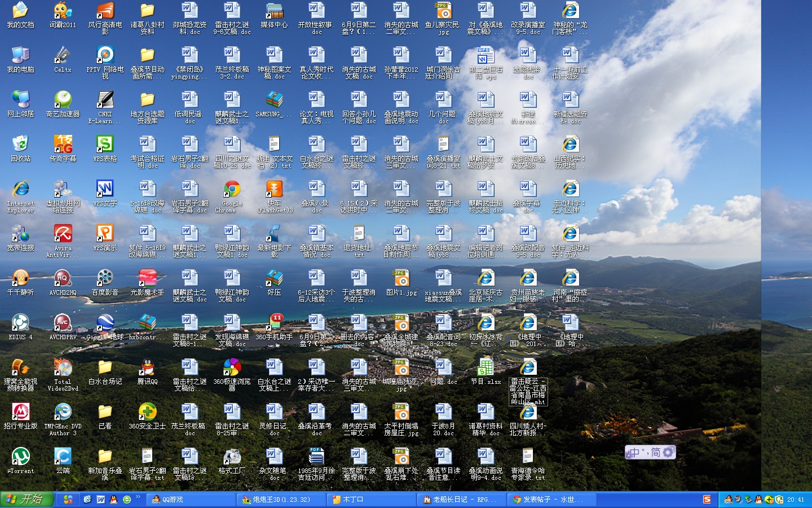812x508 pixels.
Task: Expand the quick launch chevron on the taskbar
Action: click(138, 497)
